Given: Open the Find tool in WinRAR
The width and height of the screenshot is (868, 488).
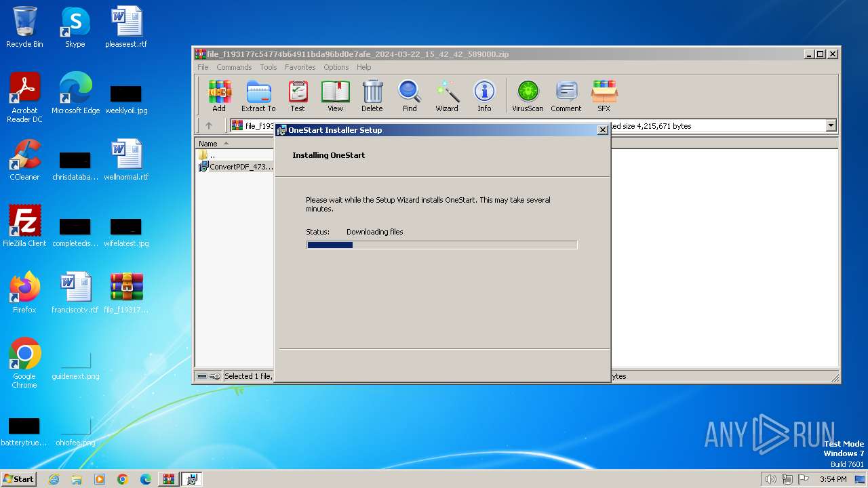Looking at the screenshot, I should [x=410, y=96].
